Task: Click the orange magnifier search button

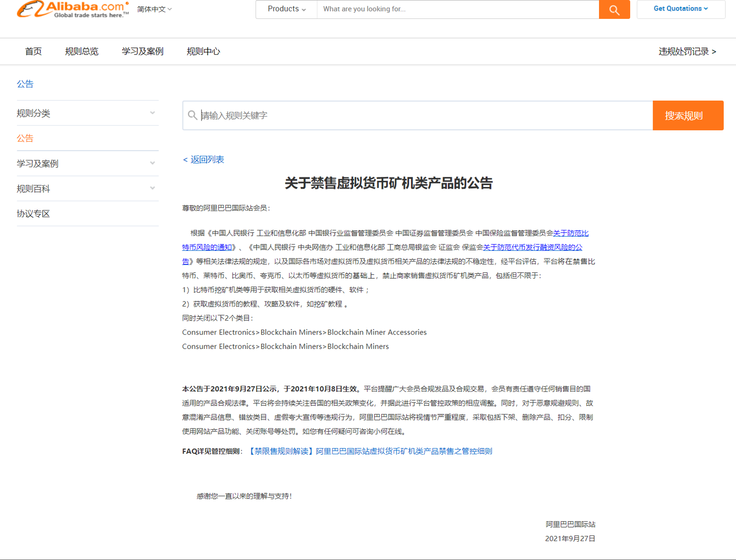Action: tap(614, 10)
